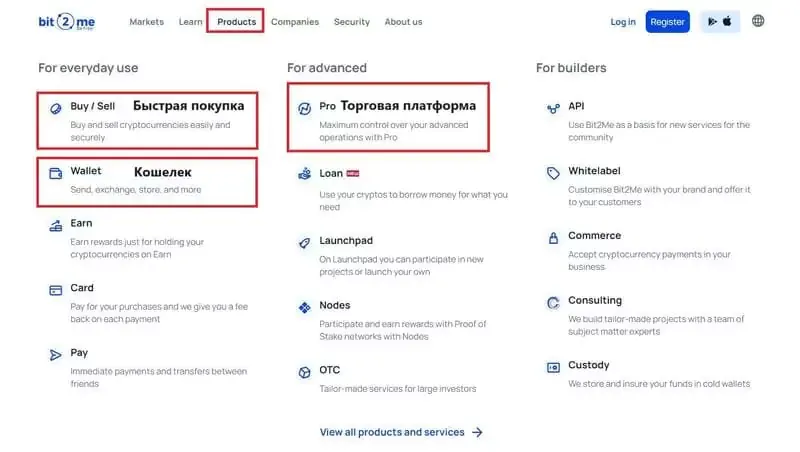This screenshot has width=800, height=452.
Task: Click the Bit2Me logo
Action: pos(67,22)
